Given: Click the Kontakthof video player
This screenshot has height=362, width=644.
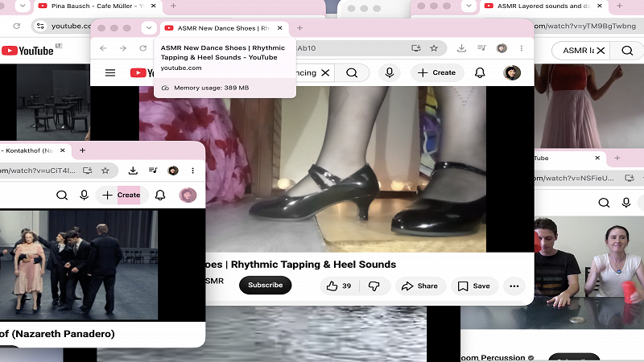Looking at the screenshot, I should [x=79, y=265].
